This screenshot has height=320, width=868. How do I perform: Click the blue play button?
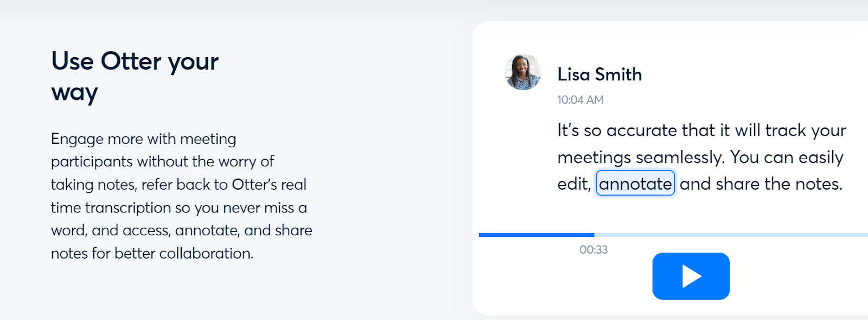coord(691,276)
